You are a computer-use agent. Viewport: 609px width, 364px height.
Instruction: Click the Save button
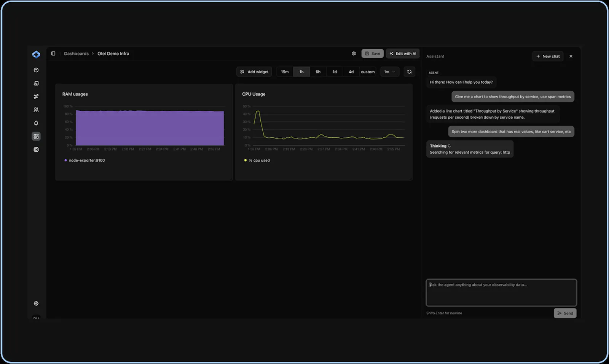pos(373,54)
